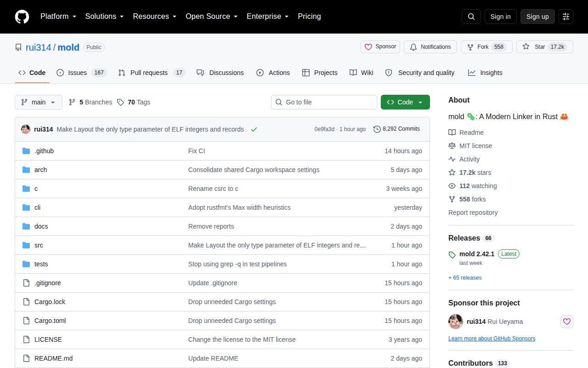Open mold repository name link

click(x=68, y=47)
